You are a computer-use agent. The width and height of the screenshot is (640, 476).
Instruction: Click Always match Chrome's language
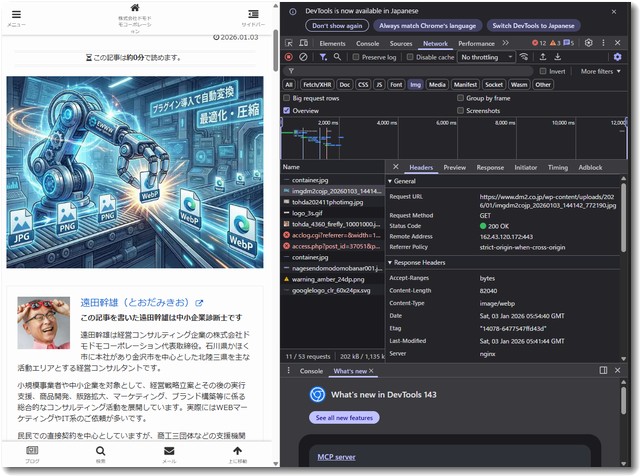(427, 26)
